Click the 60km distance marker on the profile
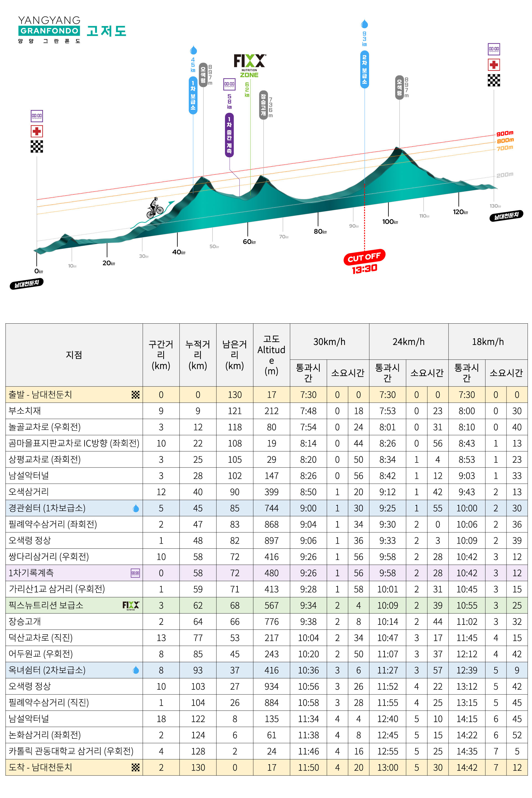This screenshot has width=532, height=798. pos(249,242)
